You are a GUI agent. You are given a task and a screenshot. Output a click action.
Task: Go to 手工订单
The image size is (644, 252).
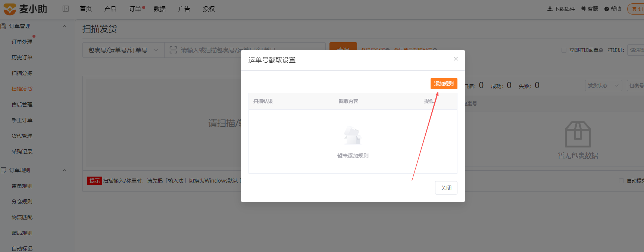[22, 120]
